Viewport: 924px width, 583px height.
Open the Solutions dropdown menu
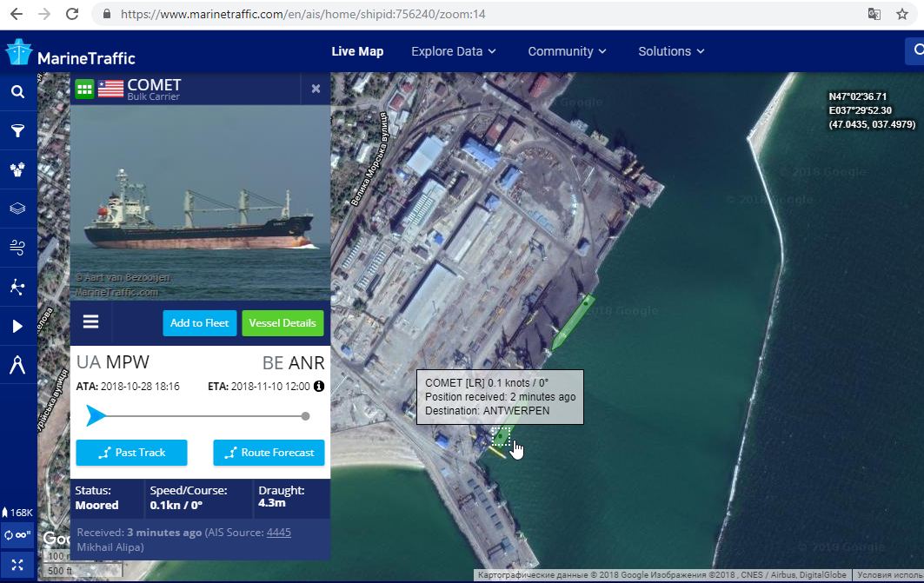[x=671, y=51]
